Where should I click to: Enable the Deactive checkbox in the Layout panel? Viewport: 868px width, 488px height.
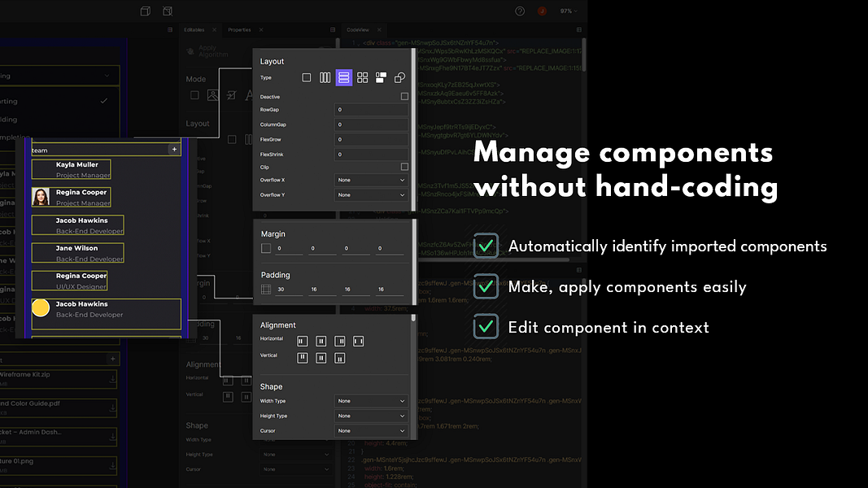404,96
